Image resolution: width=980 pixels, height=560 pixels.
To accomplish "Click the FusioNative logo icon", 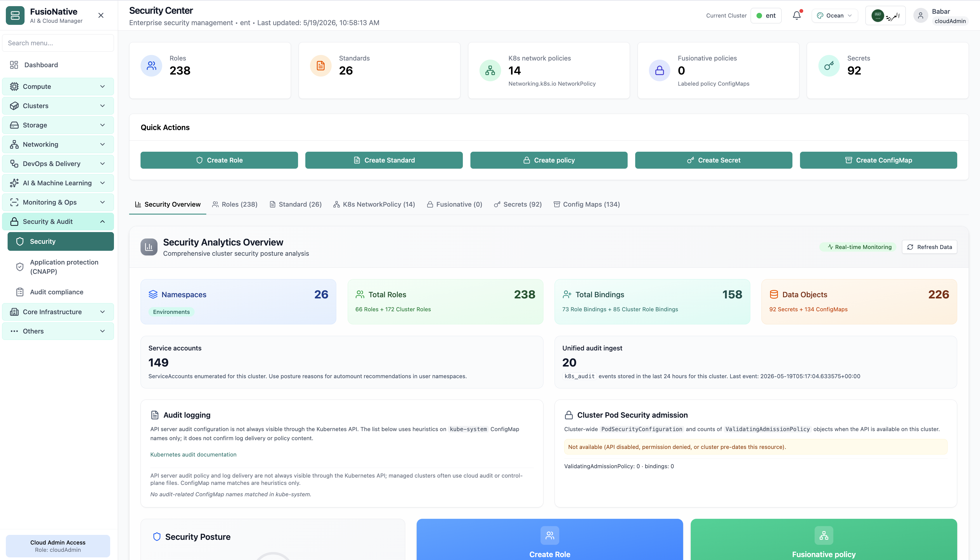I will pos(15,15).
